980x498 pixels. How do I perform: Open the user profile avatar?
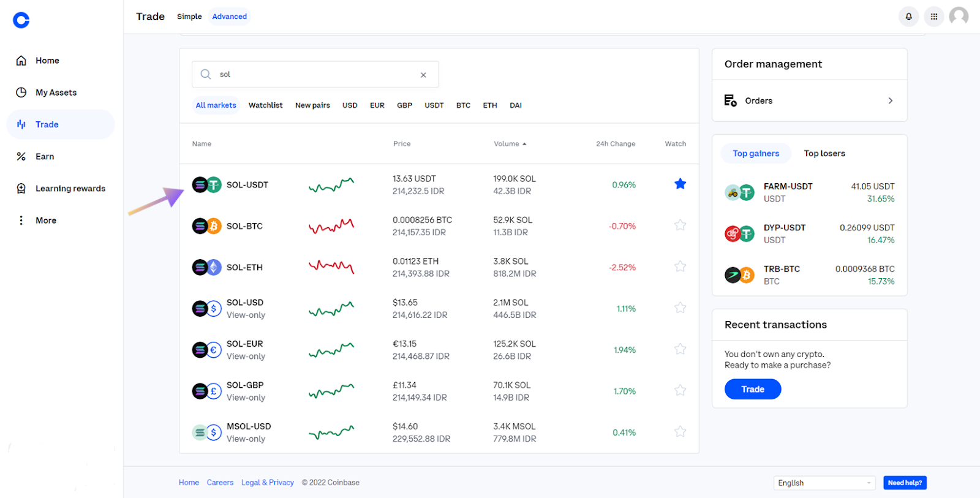click(959, 16)
